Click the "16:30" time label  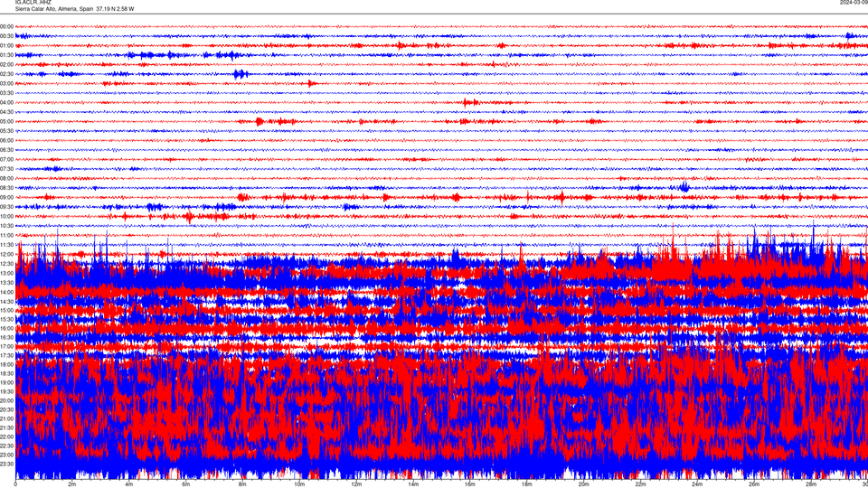coord(6,337)
